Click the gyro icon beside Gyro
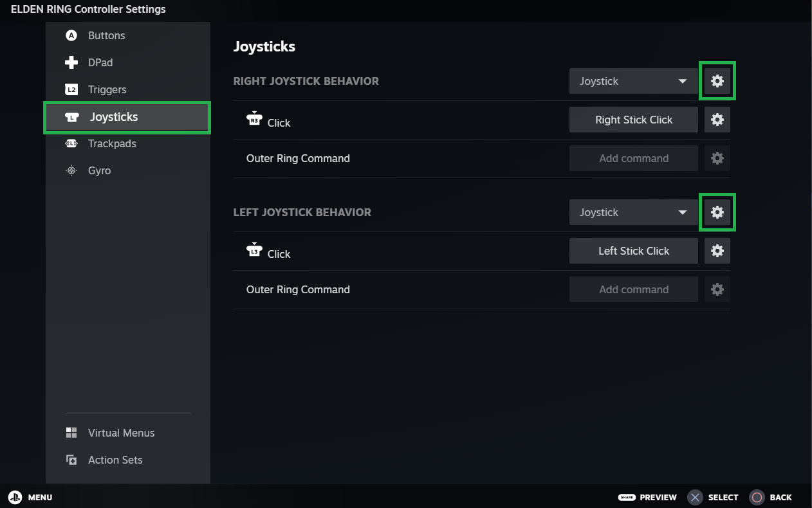The height and width of the screenshot is (508, 812). [71, 170]
